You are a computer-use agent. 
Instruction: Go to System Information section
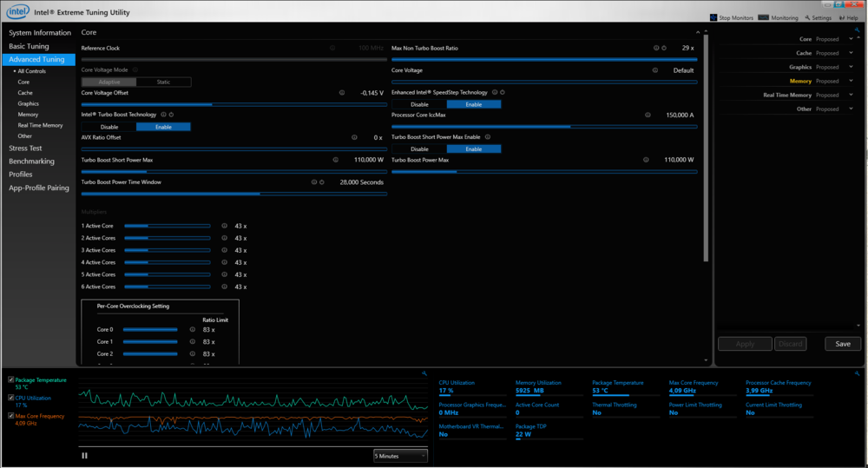tap(40, 33)
